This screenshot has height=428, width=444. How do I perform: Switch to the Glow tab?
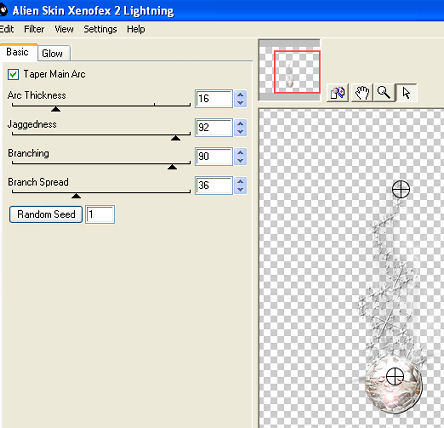tap(53, 53)
